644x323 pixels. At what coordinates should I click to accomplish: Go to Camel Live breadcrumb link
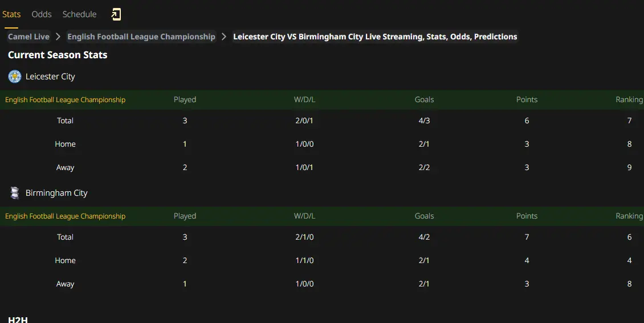click(x=28, y=37)
